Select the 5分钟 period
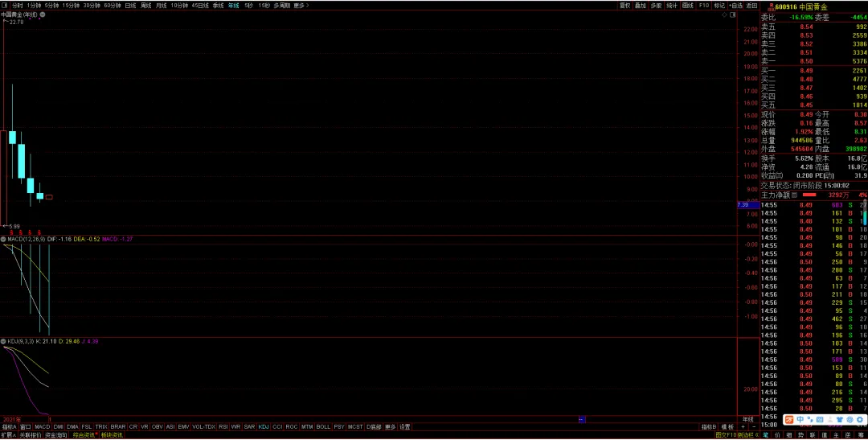Viewport: 868px width, 440px height. pyautogui.click(x=51, y=5)
